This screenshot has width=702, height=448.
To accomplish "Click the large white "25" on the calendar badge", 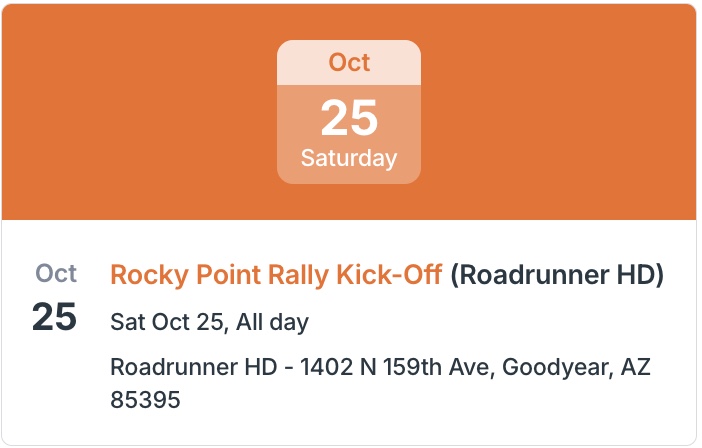I will 349,120.
